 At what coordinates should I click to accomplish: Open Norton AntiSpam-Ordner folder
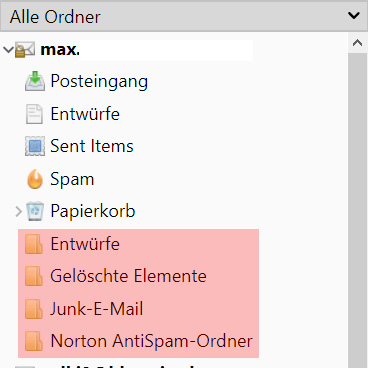[151, 341]
